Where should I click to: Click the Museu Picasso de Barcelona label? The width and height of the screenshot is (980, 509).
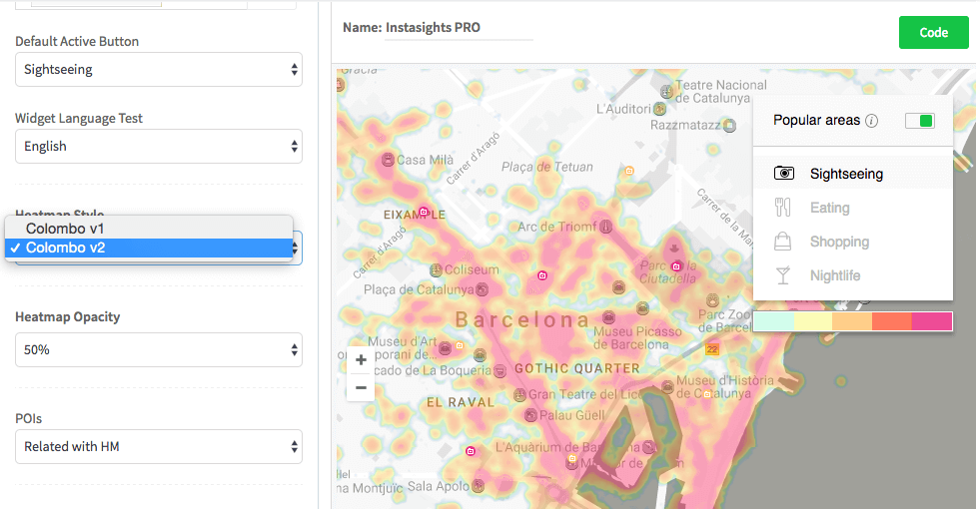637,338
